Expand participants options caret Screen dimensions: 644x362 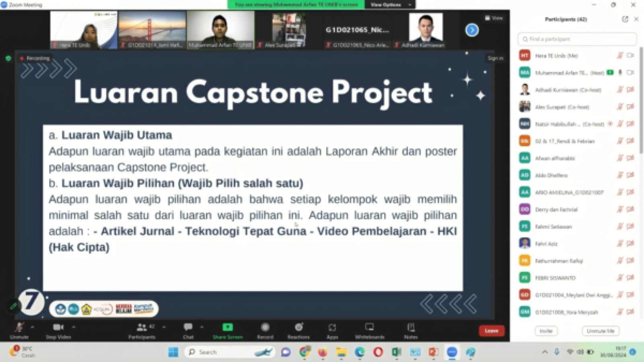coord(164,327)
